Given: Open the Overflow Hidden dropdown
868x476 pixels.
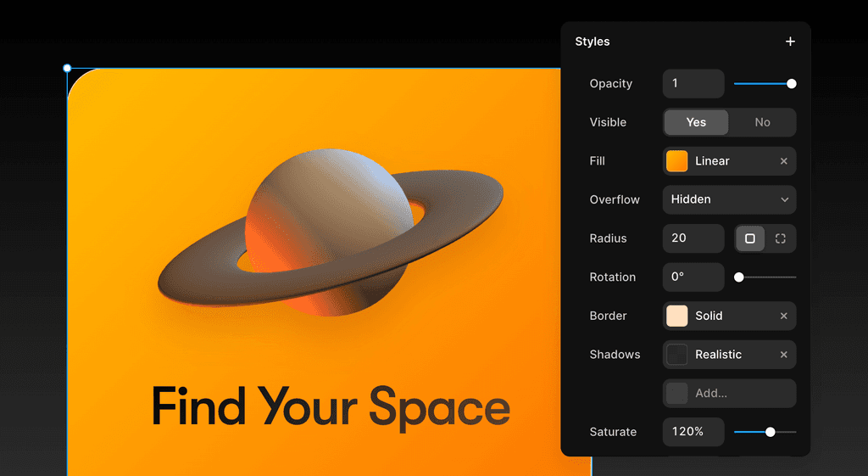Looking at the screenshot, I should (x=729, y=199).
